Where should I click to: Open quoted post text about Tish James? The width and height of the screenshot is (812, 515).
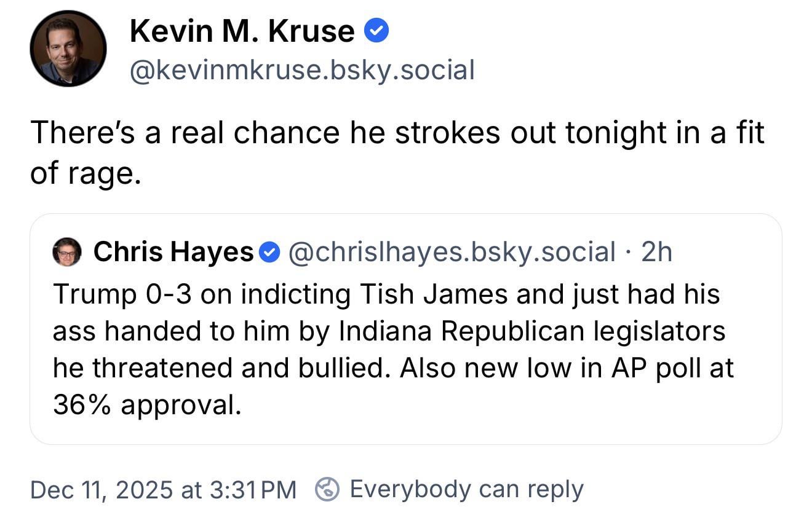point(386,294)
